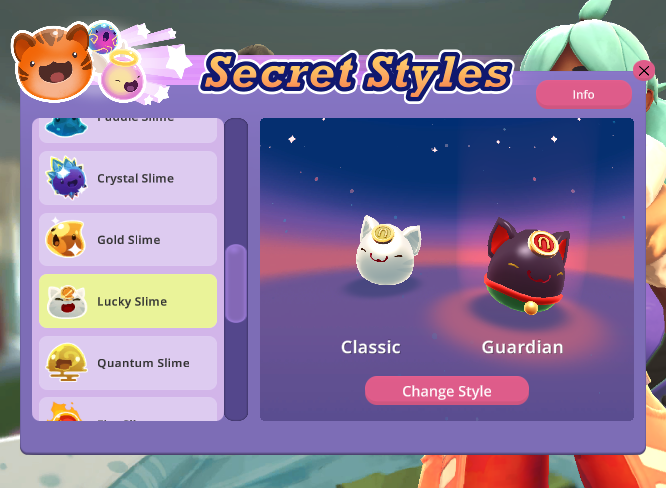Screen dimensions: 666x488
Task: Click the scrollbar track above the thumb
Action: click(236, 182)
